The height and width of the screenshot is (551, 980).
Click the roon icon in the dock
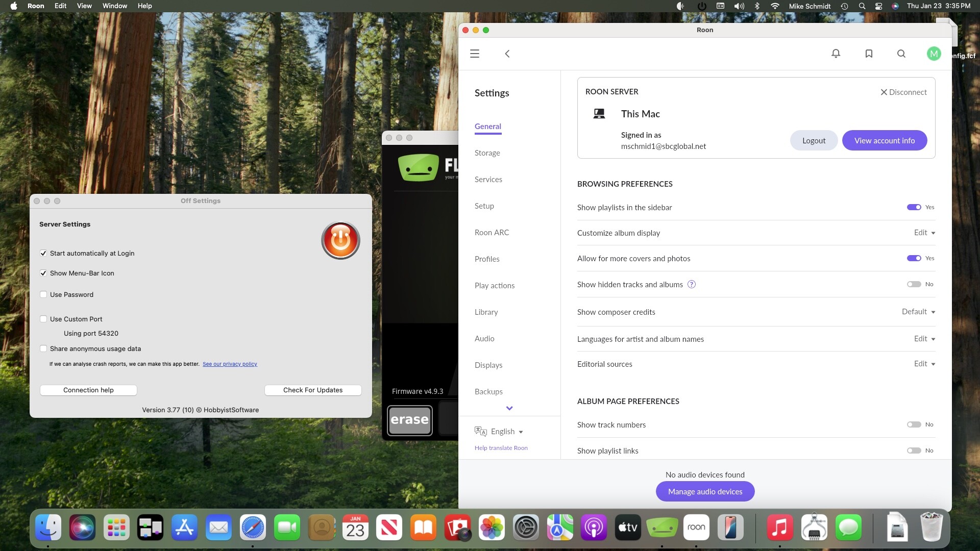pyautogui.click(x=696, y=528)
